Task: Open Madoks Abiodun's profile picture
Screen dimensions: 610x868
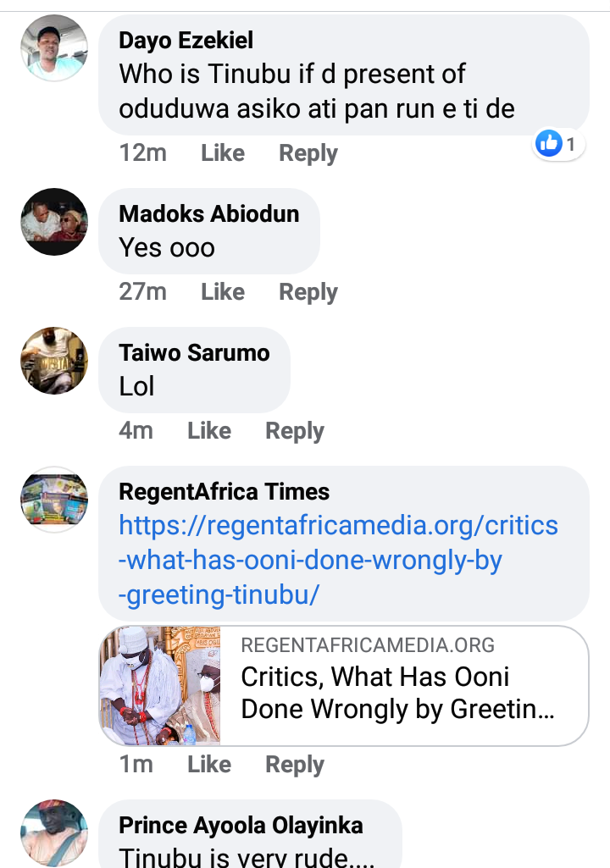Action: [x=53, y=222]
